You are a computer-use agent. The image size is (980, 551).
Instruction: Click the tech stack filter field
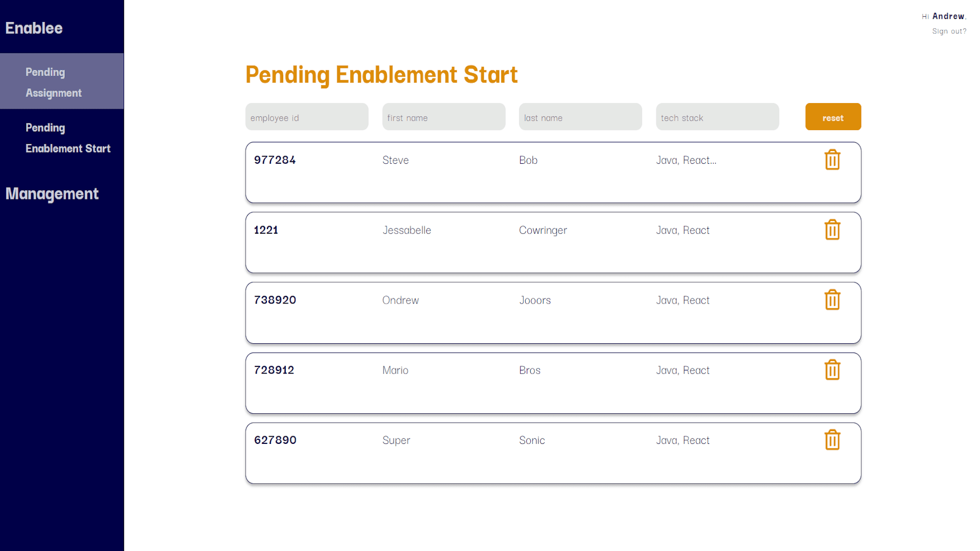click(x=717, y=117)
